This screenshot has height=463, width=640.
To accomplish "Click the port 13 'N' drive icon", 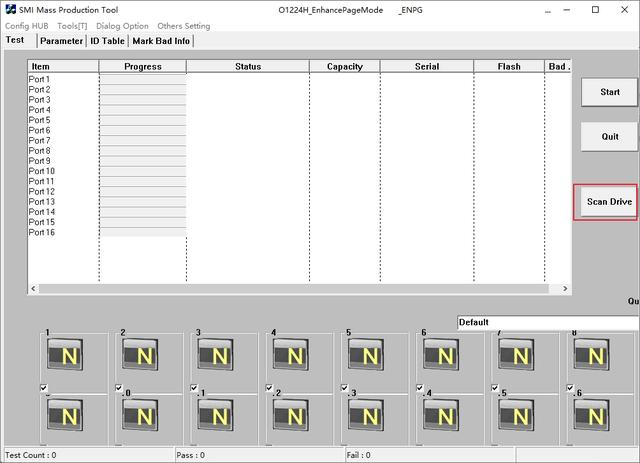I will click(365, 415).
